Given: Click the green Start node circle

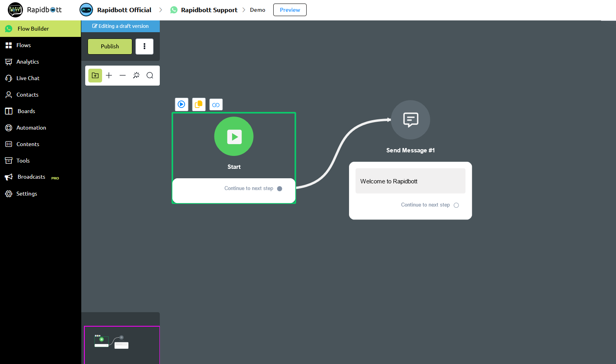Looking at the screenshot, I should point(234,137).
